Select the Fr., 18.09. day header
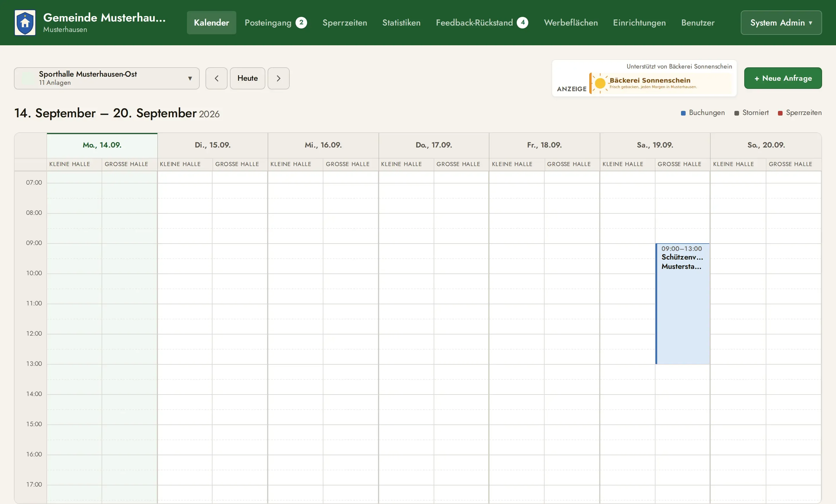 [x=545, y=145]
